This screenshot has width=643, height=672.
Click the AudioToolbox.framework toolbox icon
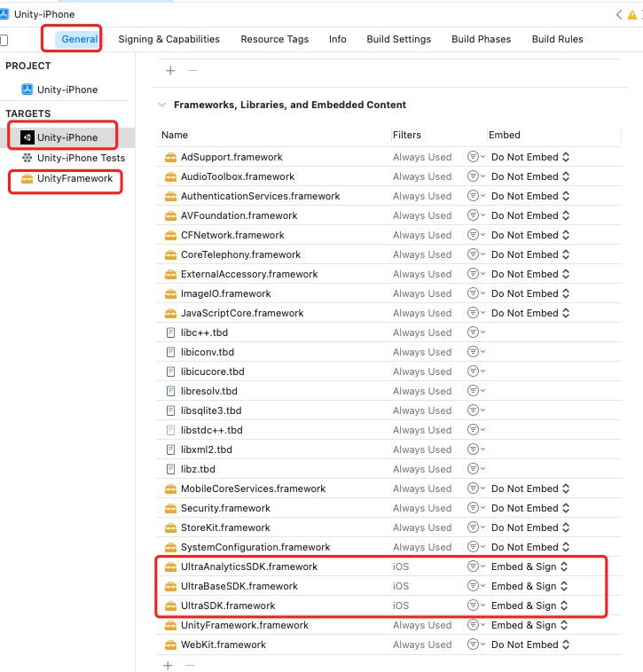[170, 176]
